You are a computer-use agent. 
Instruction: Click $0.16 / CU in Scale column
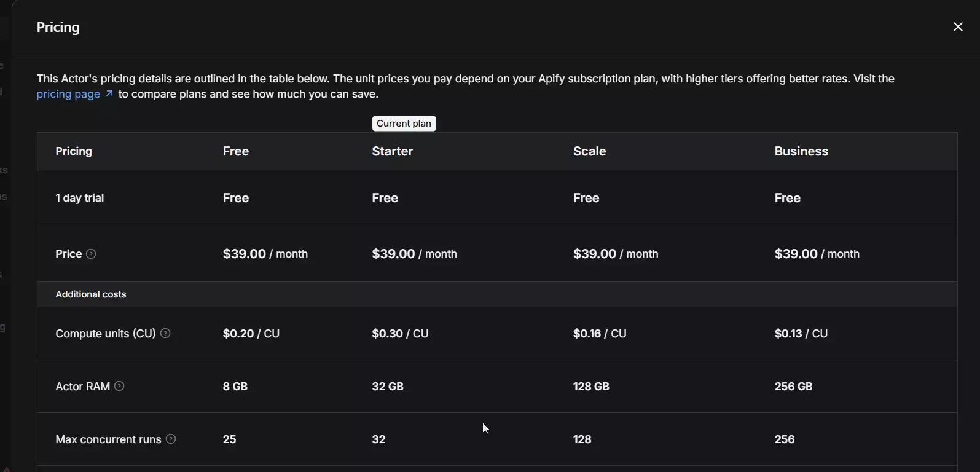(x=600, y=334)
